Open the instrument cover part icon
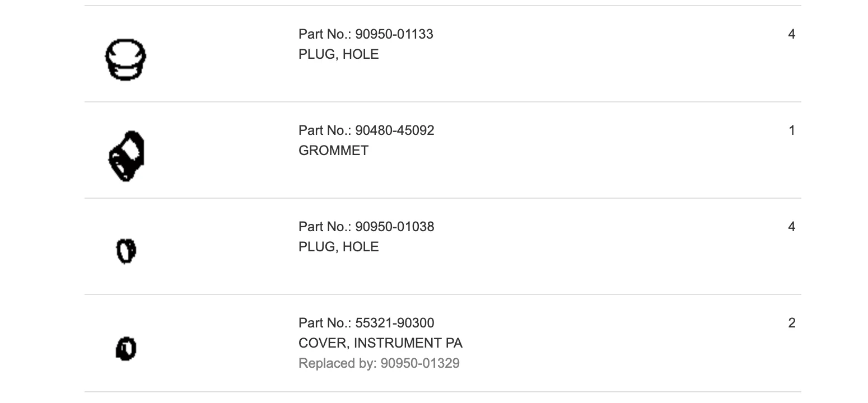This screenshot has width=868, height=403. point(126,348)
